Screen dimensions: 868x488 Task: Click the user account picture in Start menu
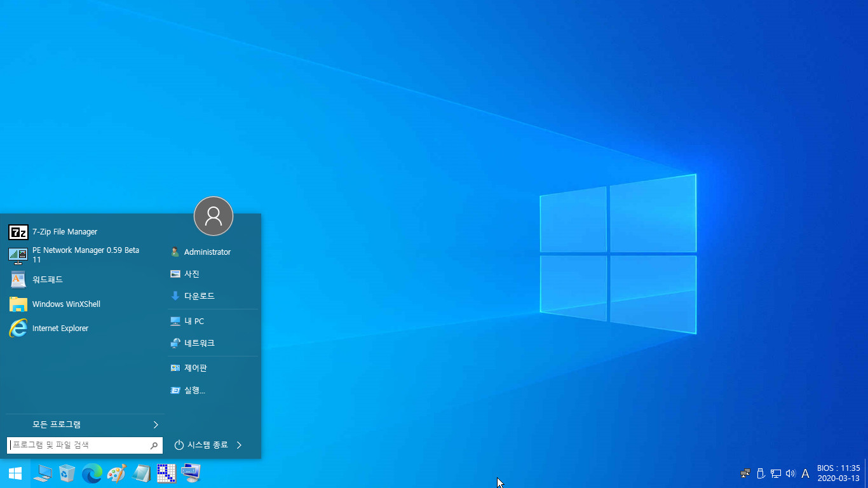tap(214, 216)
